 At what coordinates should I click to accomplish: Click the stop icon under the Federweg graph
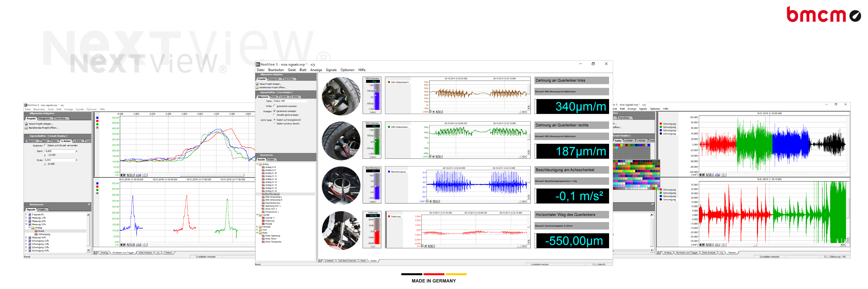425,246
